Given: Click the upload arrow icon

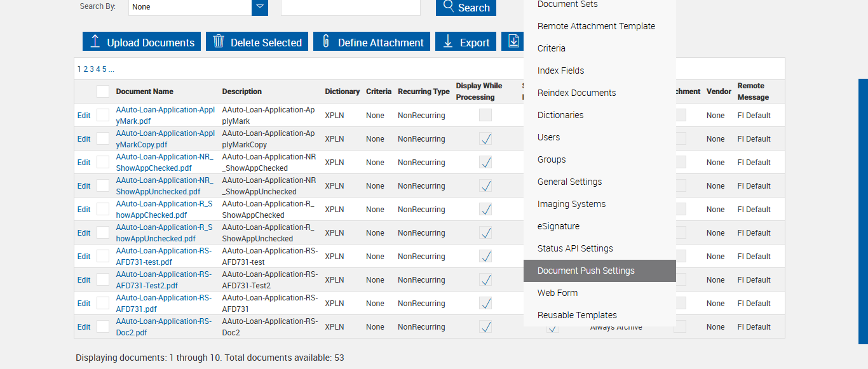Looking at the screenshot, I should (x=95, y=42).
